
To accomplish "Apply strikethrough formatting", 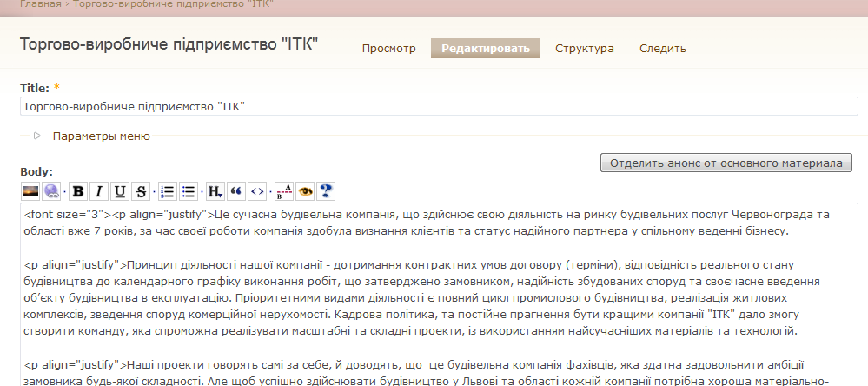I will [x=141, y=191].
